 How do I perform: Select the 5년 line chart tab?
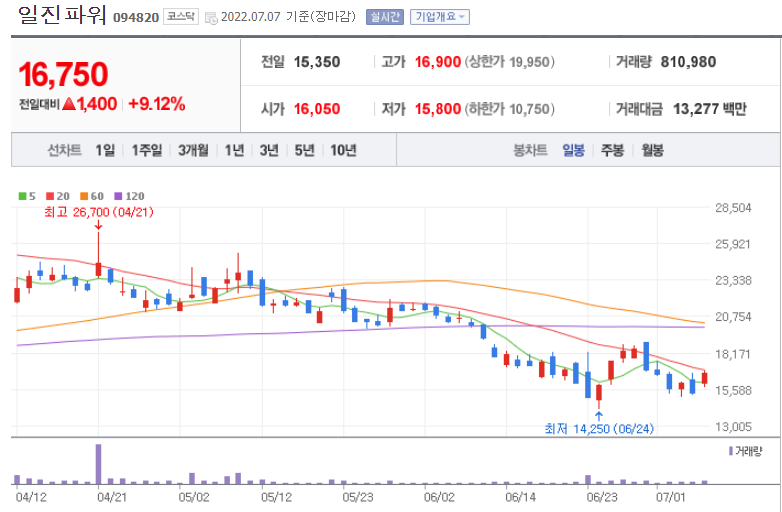[x=304, y=150]
